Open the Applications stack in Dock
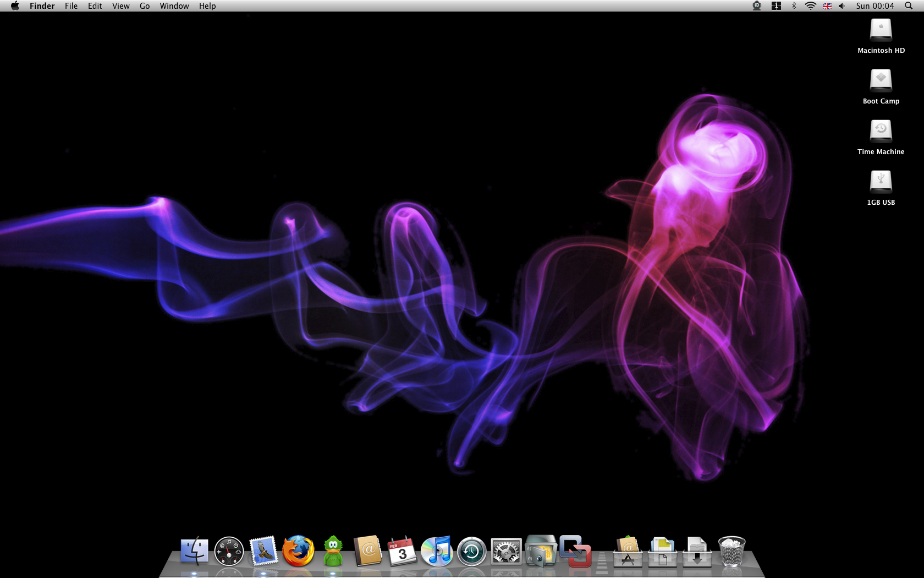Image resolution: width=924 pixels, height=578 pixels. pos(628,552)
